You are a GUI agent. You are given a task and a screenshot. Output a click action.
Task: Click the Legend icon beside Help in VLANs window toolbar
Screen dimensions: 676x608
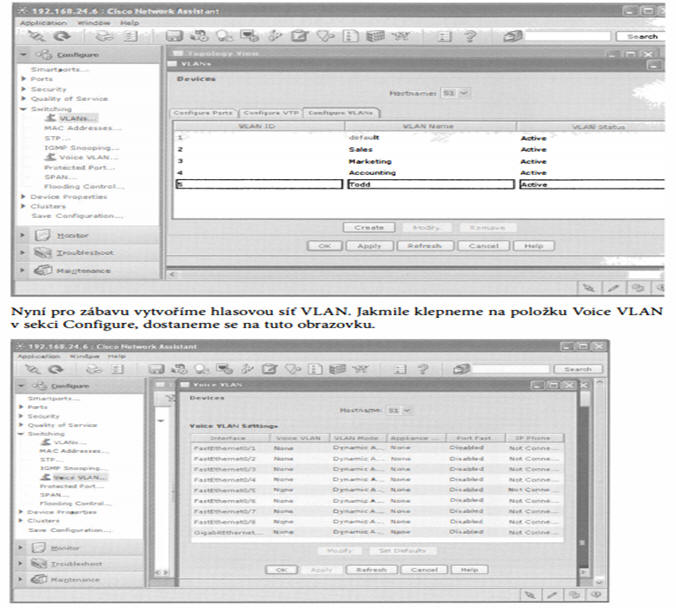[444, 37]
